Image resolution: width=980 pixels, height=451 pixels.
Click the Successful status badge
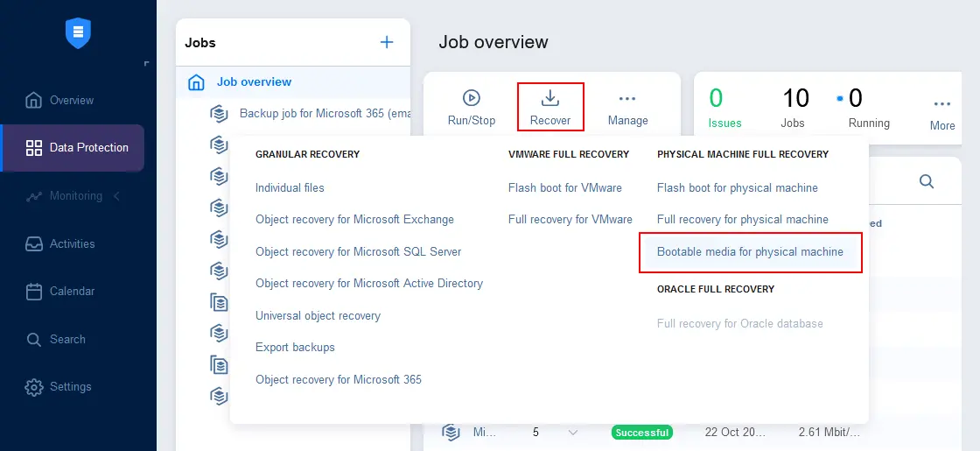(x=642, y=433)
